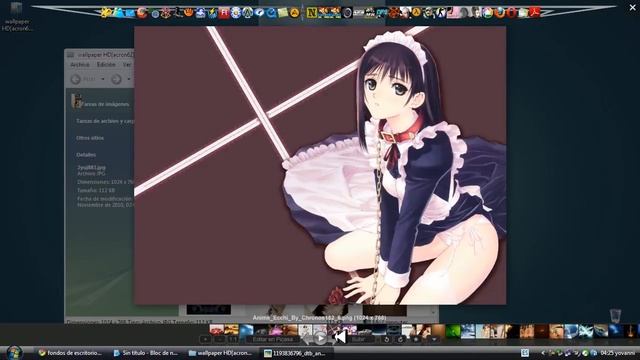Open Edición menu in wallpaper HD window
Viewport: 640px width, 360px height.
(x=106, y=64)
